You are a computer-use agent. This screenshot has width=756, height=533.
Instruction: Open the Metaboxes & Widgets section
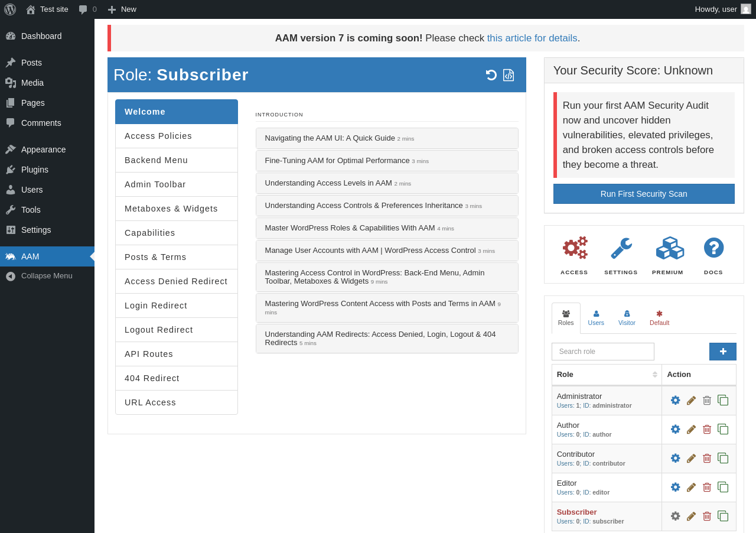click(177, 209)
